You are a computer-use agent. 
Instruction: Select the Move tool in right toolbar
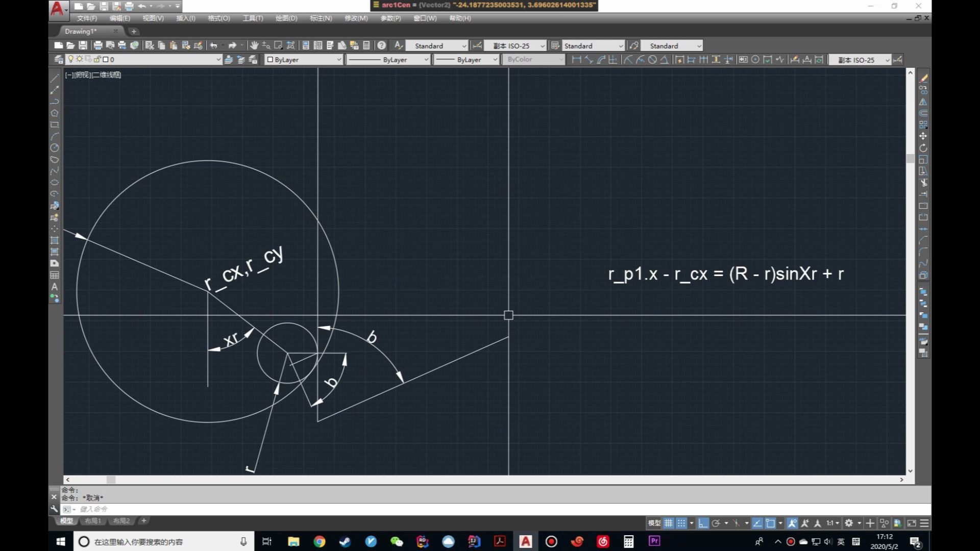coord(923,136)
